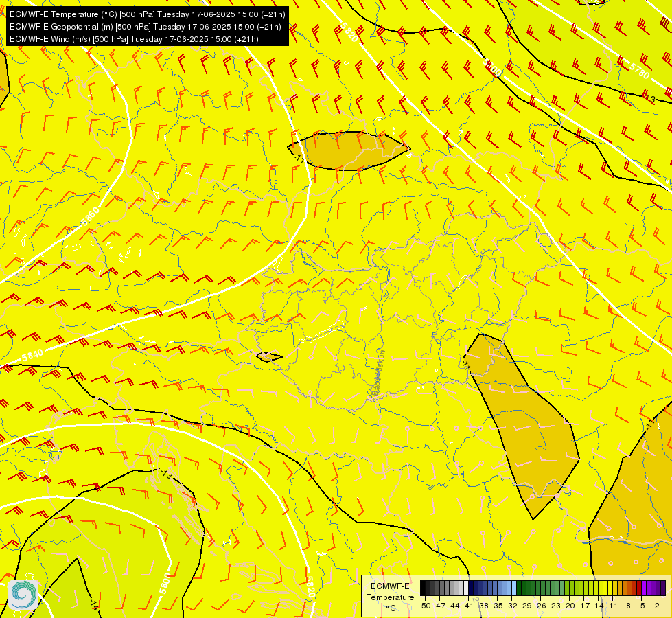
Task: Click the -50 value in the legend
Action: (x=424, y=606)
